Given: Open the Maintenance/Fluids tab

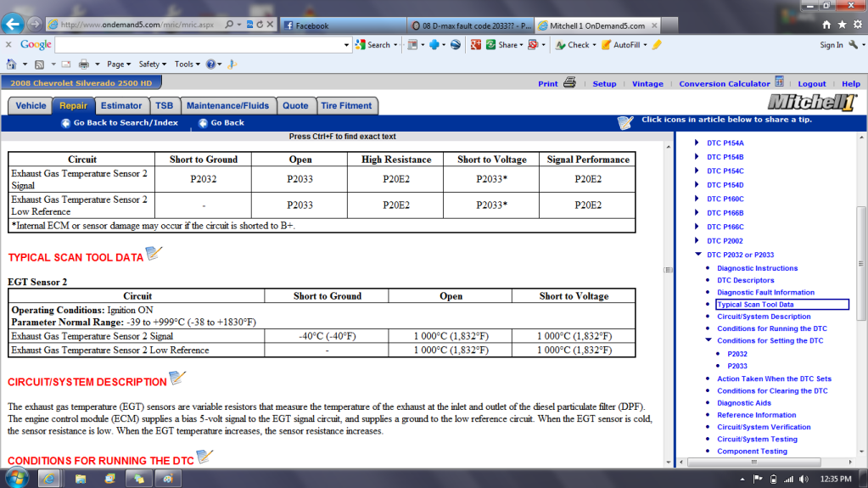Looking at the screenshot, I should coord(227,106).
